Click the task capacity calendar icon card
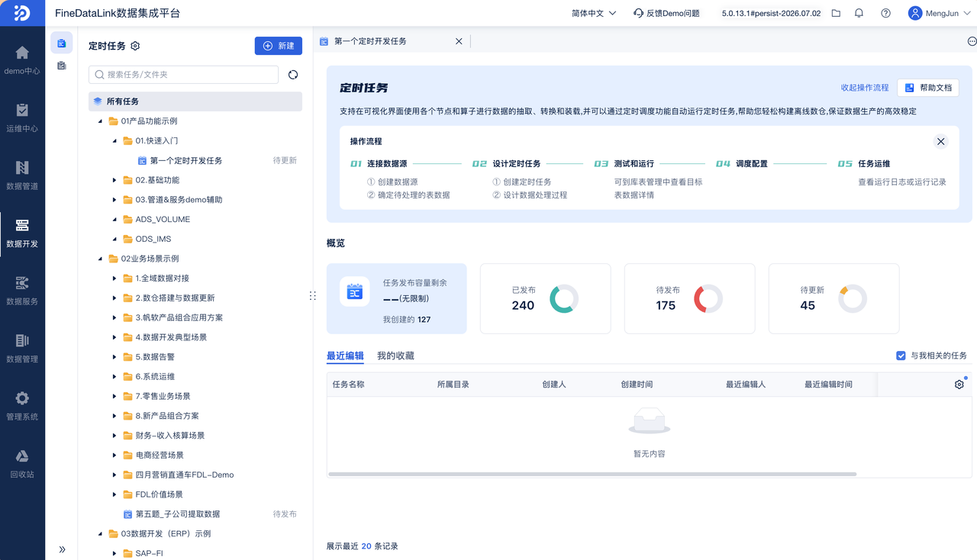The height and width of the screenshot is (560, 977). point(355,291)
